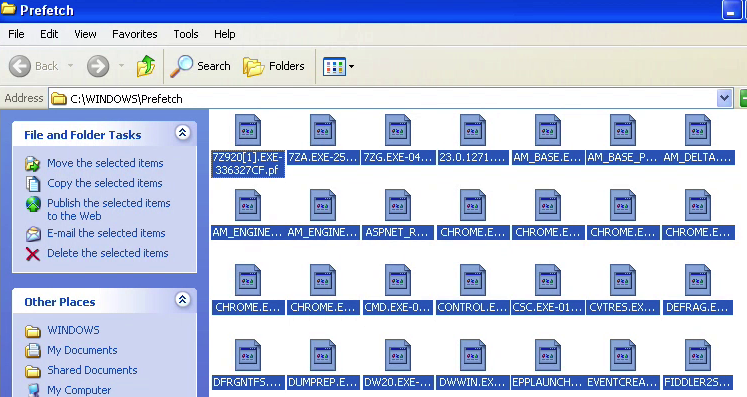This screenshot has height=397, width=747.
Task: Click Copy the selected items
Action: click(x=93, y=183)
